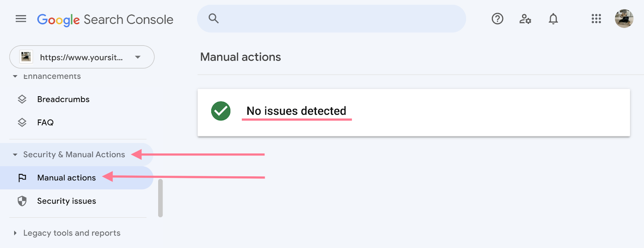This screenshot has width=644, height=248.
Task: Click the profile avatar image
Action: 623,19
